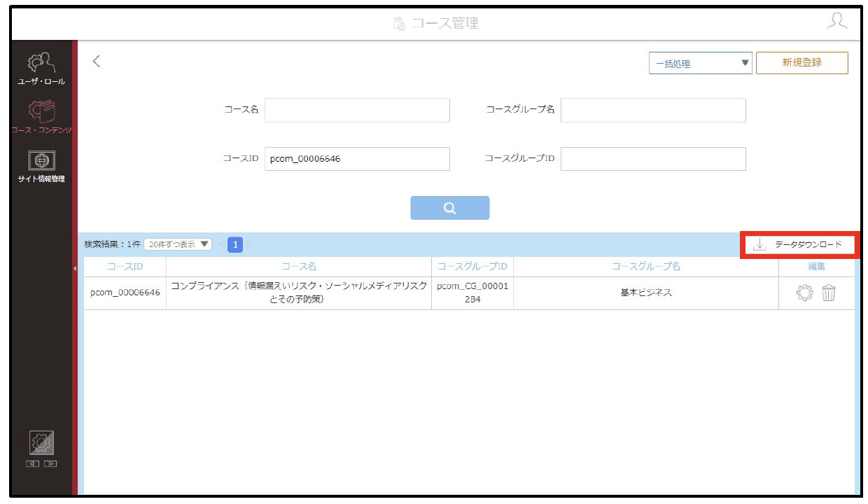This screenshot has width=868, height=504.
Task: Open the 一括処理 dropdown
Action: tap(700, 63)
